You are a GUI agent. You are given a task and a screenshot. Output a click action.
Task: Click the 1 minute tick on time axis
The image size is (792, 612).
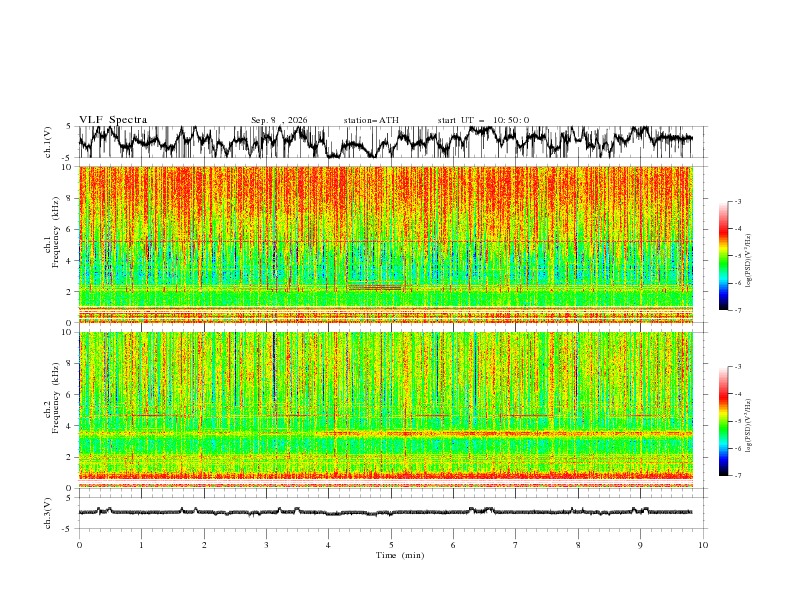(141, 545)
